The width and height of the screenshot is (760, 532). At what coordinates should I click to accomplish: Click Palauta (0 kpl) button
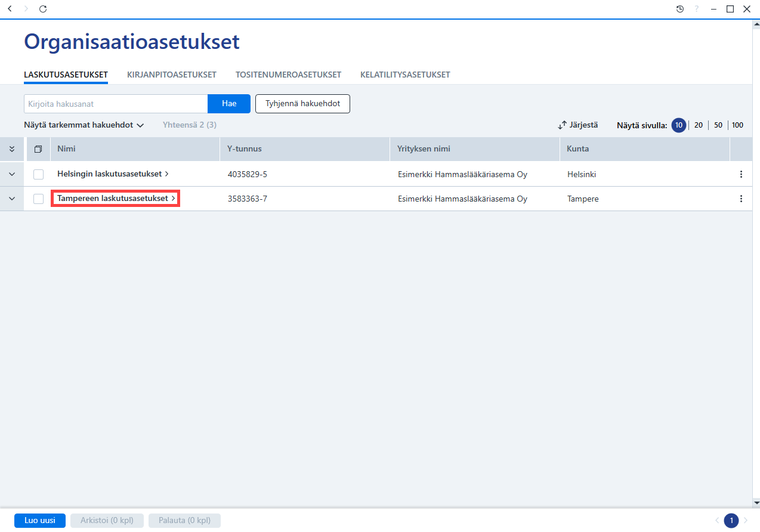[x=184, y=521]
